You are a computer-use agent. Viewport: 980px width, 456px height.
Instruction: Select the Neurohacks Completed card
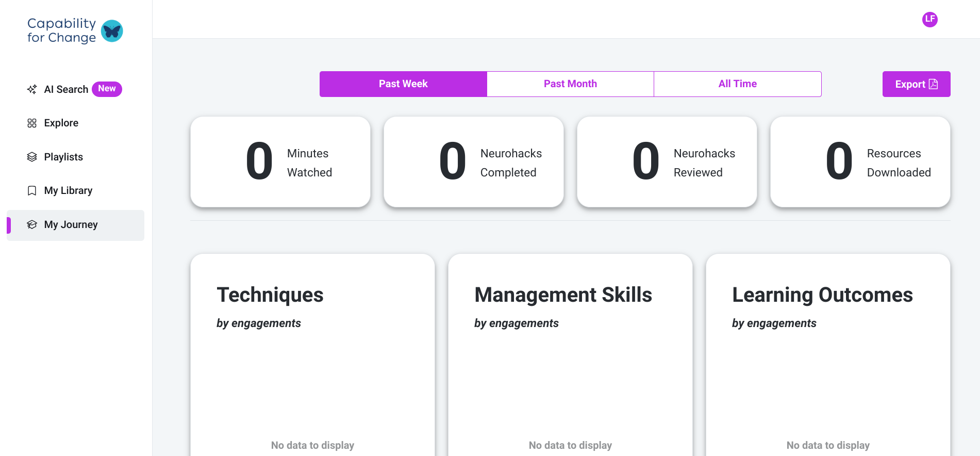[x=473, y=162]
